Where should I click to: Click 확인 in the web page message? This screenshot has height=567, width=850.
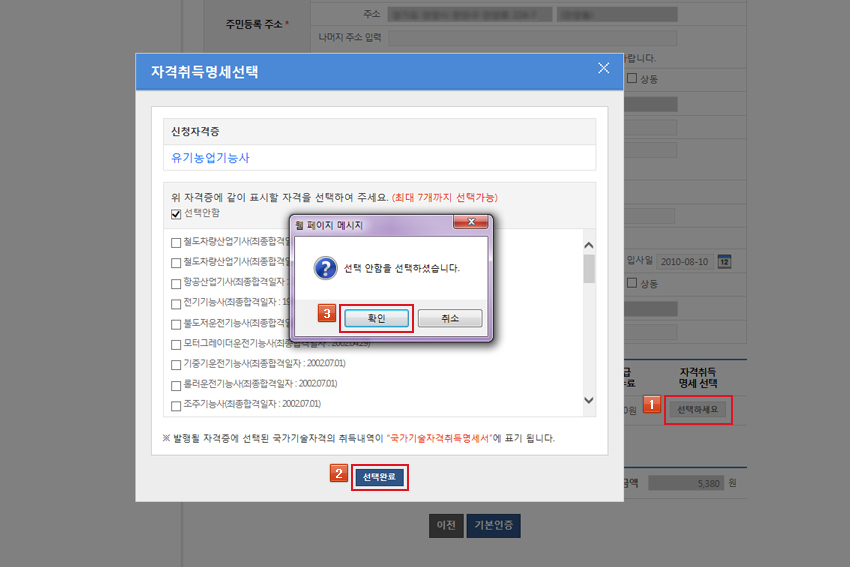376,318
